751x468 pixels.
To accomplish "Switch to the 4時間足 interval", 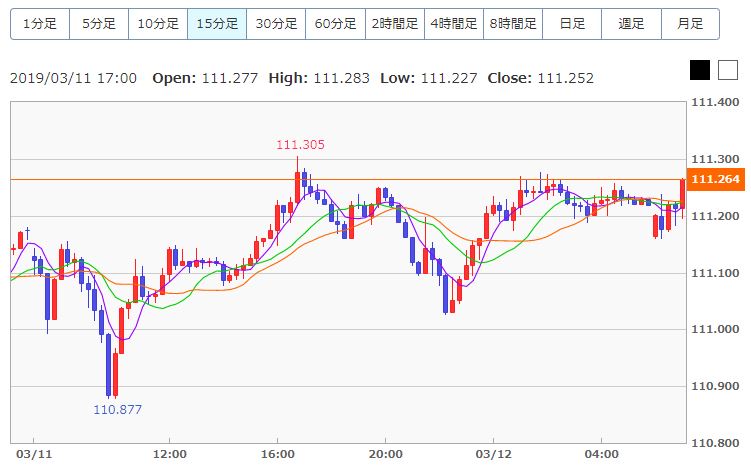I will tap(454, 23).
